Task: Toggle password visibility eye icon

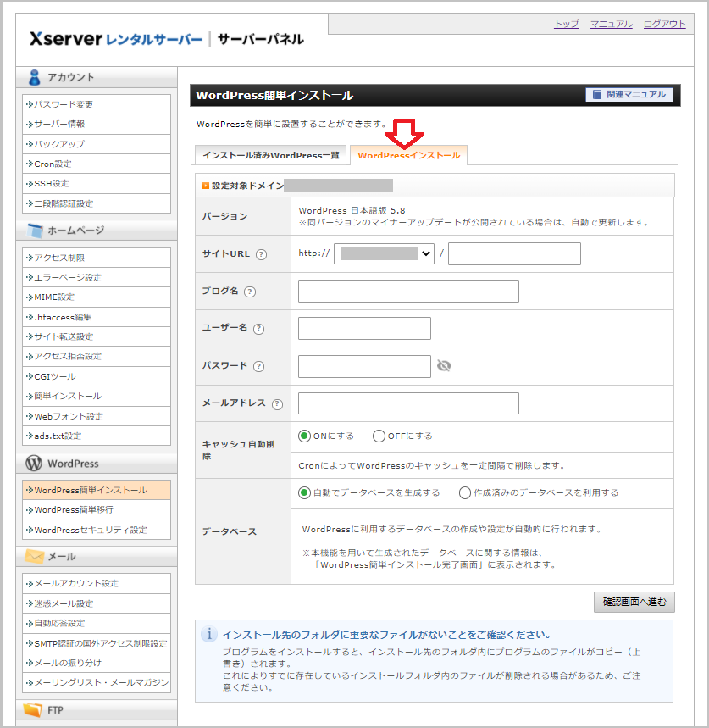Action: coord(444,366)
